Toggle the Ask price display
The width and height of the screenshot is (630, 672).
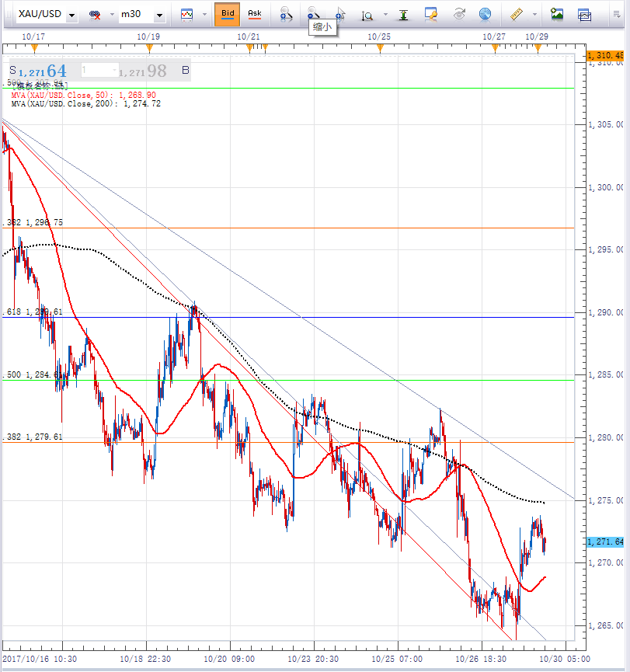254,14
